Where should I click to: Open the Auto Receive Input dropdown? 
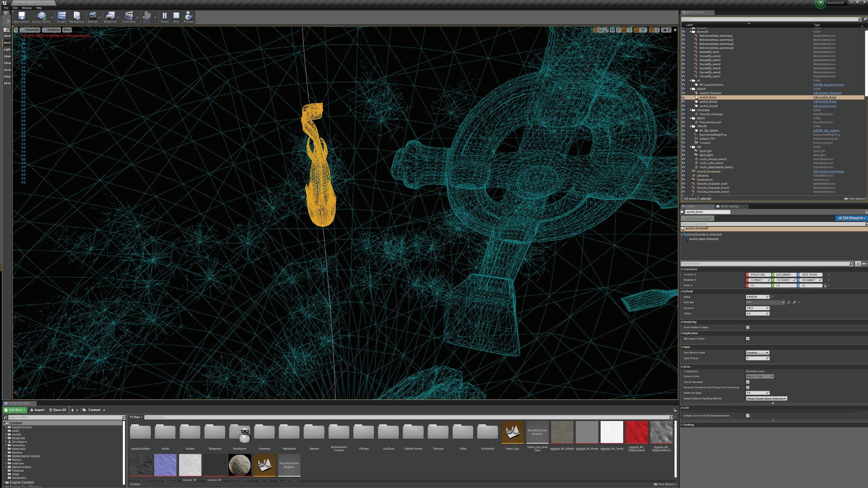tap(757, 352)
